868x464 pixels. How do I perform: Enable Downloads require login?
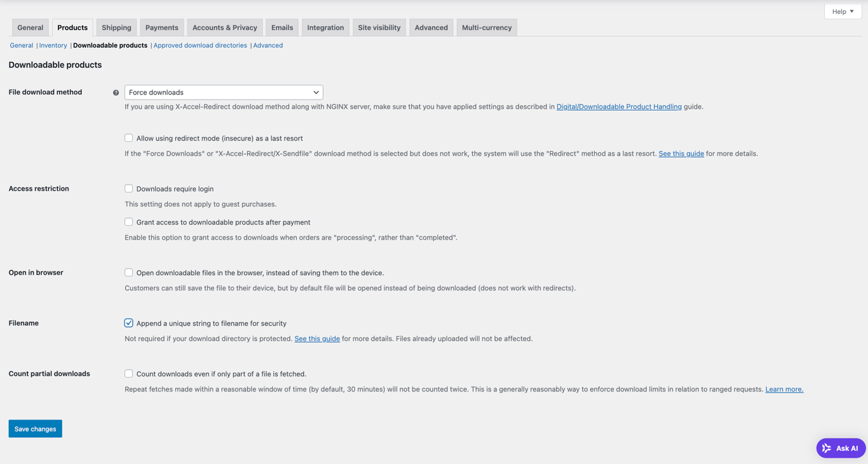tap(128, 188)
